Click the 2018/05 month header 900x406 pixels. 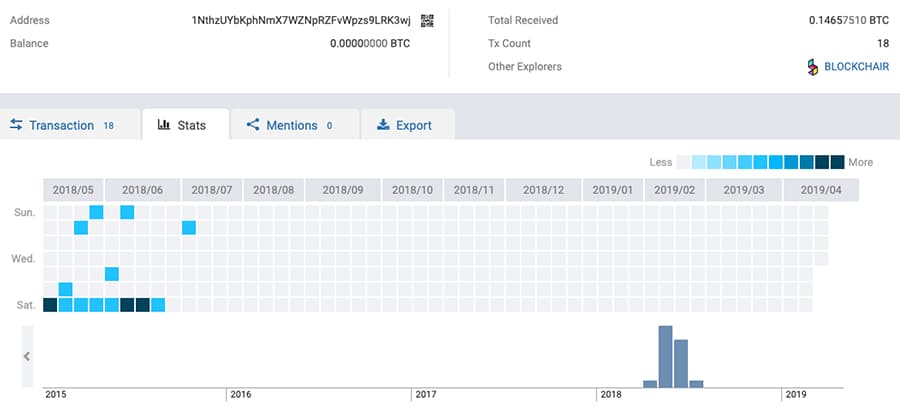(x=73, y=189)
